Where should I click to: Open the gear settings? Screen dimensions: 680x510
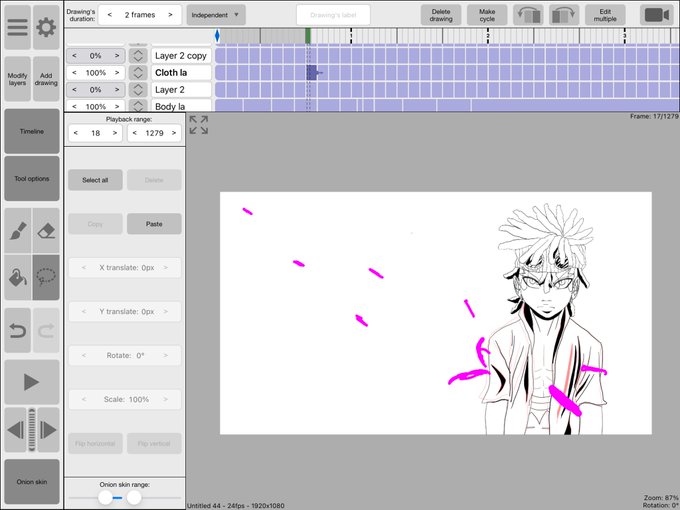[46, 27]
